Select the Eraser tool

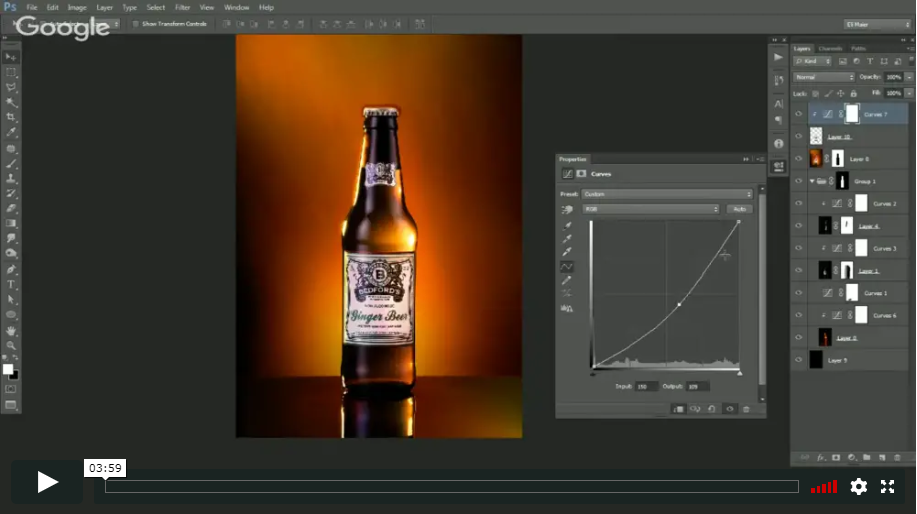click(x=11, y=208)
